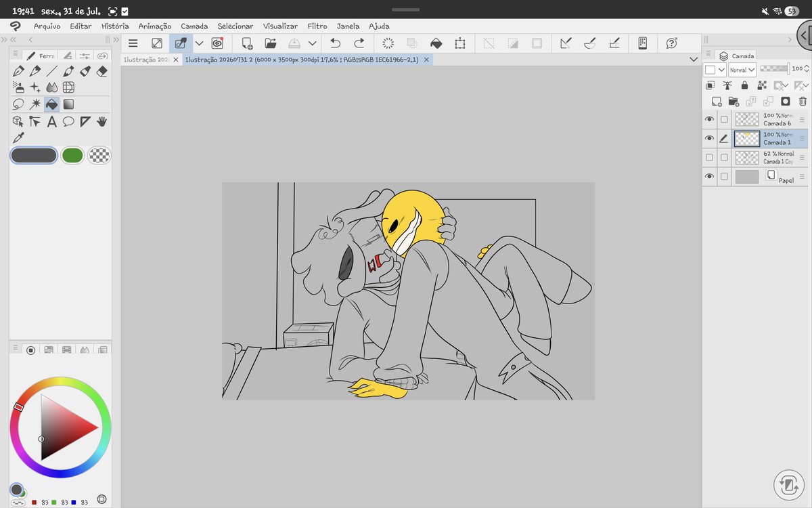The image size is (812, 508).
Task: Check the Papel layer selection checkbox
Action: click(724, 176)
